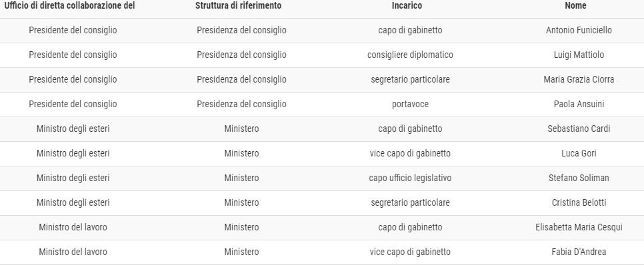The image size is (644, 265).
Task: Click the Luca Gori name cell
Action: coord(579,153)
